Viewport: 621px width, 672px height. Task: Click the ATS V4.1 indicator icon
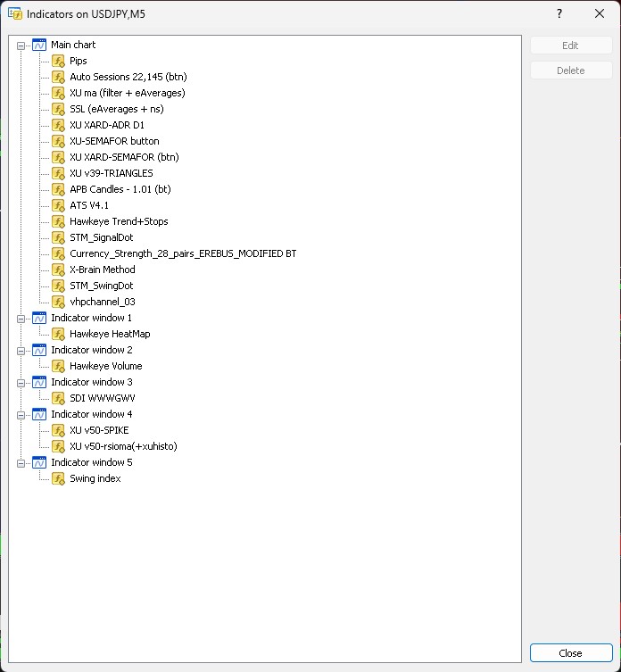(x=58, y=205)
